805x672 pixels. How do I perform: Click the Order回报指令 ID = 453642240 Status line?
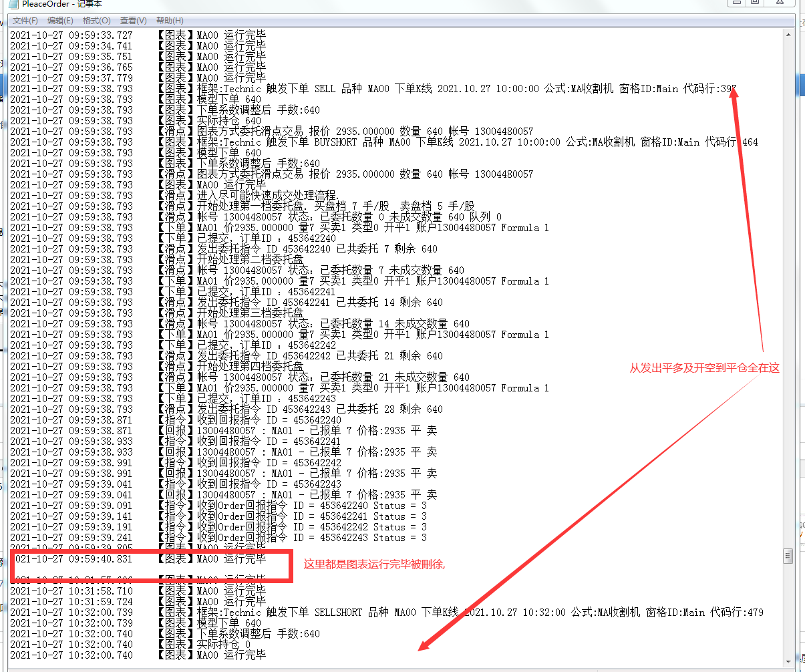[x=218, y=505]
